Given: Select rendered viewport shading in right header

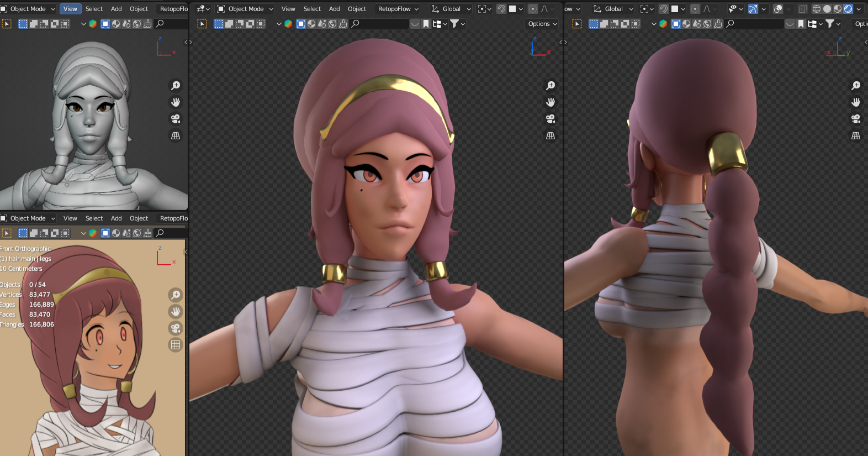Looking at the screenshot, I should pyautogui.click(x=848, y=9).
